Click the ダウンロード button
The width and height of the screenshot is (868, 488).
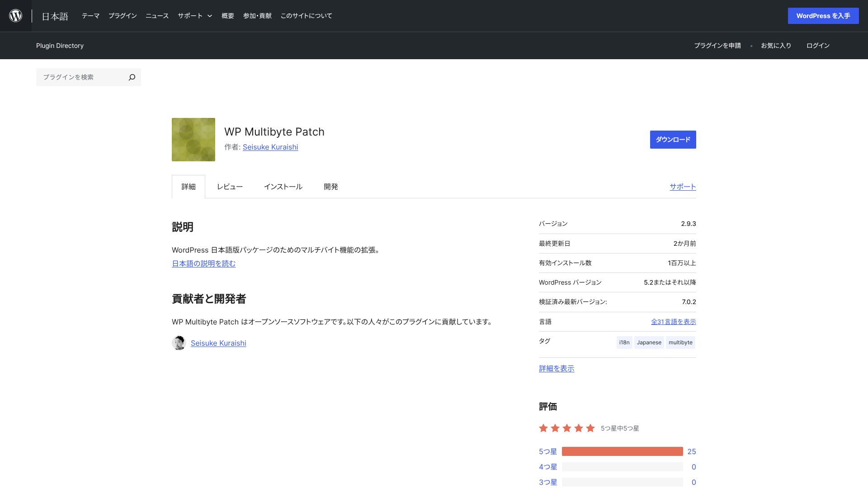[673, 140]
